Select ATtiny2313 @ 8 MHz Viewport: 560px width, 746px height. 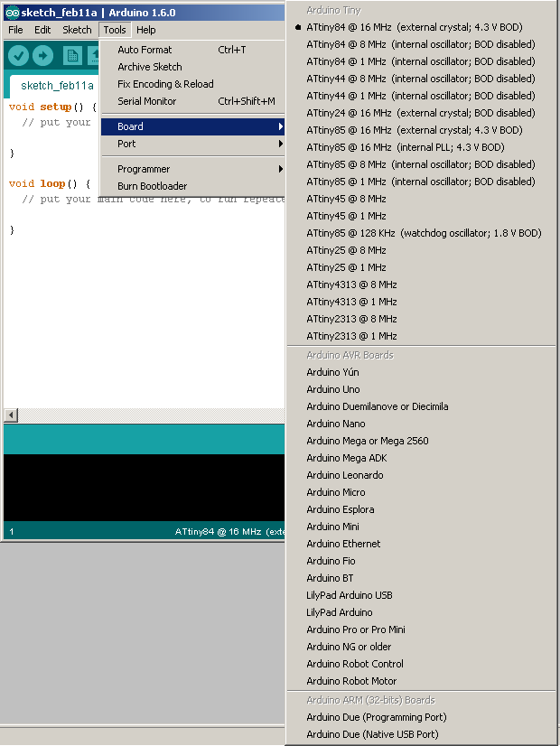[x=421, y=319]
